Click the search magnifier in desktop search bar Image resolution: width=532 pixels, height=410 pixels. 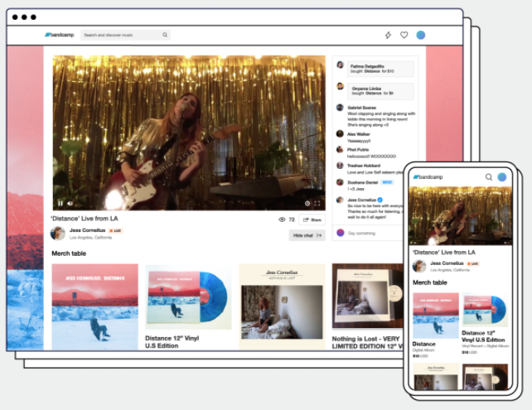point(165,35)
